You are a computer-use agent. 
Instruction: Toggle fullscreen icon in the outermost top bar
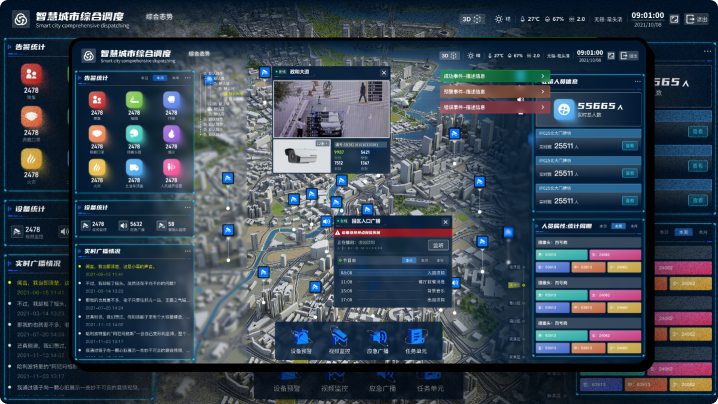675,18
